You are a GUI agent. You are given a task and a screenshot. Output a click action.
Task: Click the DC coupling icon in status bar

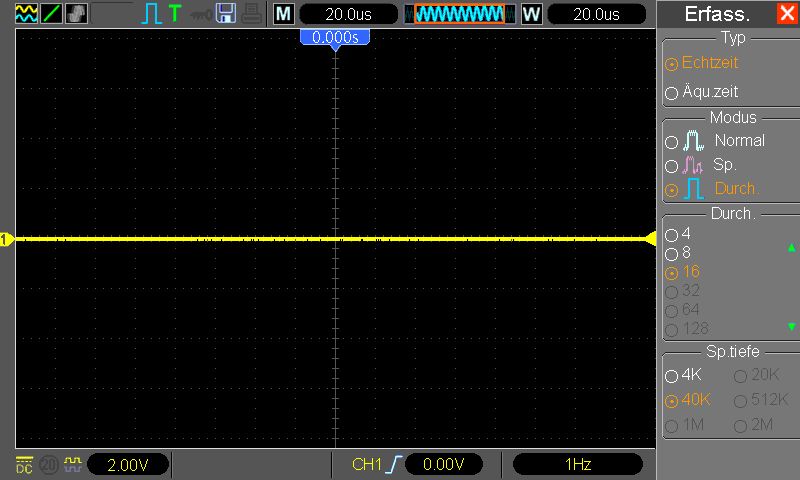pyautogui.click(x=24, y=465)
